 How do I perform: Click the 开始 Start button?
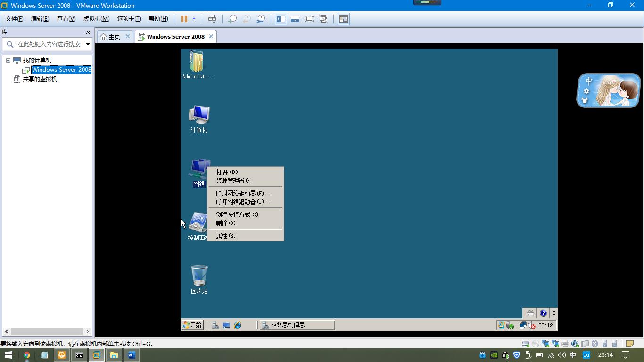tap(192, 325)
